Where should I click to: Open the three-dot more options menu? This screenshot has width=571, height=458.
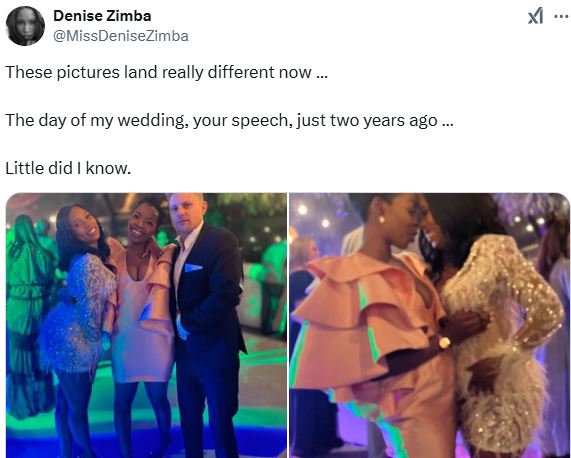pos(561,16)
